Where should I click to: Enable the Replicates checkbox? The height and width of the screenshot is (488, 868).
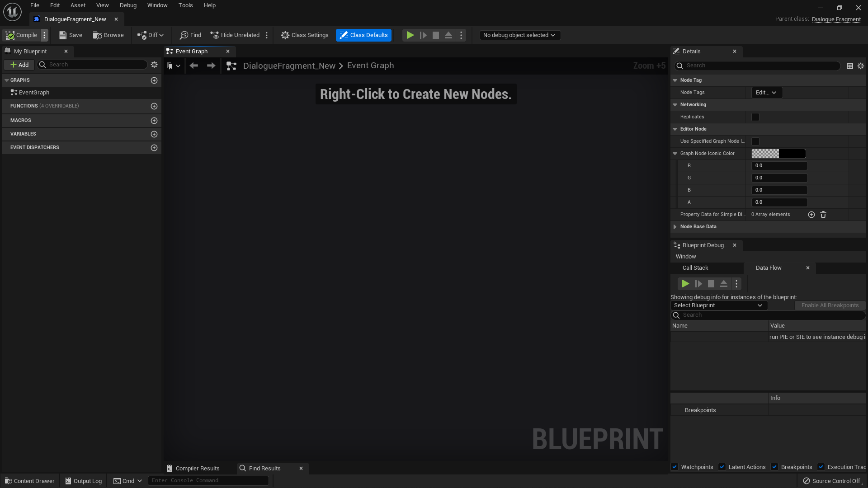(755, 117)
